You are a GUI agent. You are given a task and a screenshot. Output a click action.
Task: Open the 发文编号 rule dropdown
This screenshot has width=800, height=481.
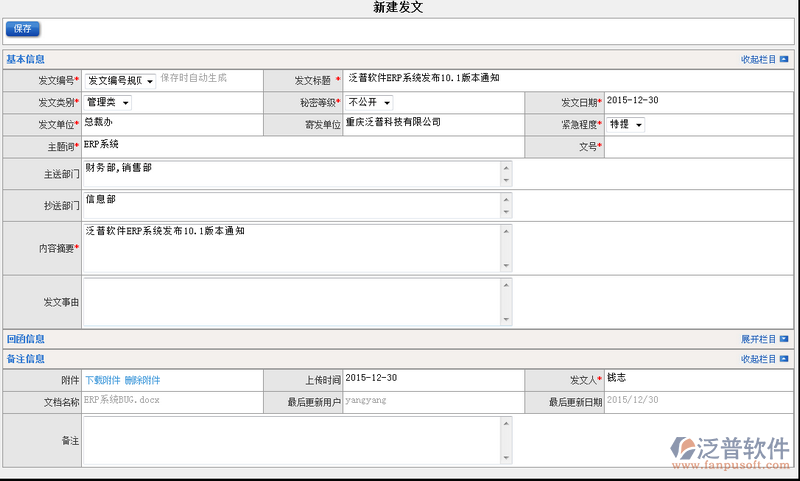(x=119, y=80)
